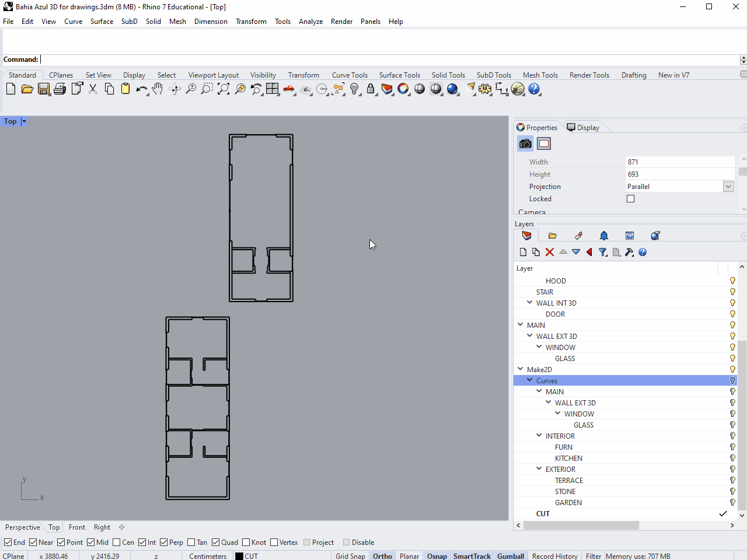
Task: Click the Command input field
Action: [x=389, y=60]
